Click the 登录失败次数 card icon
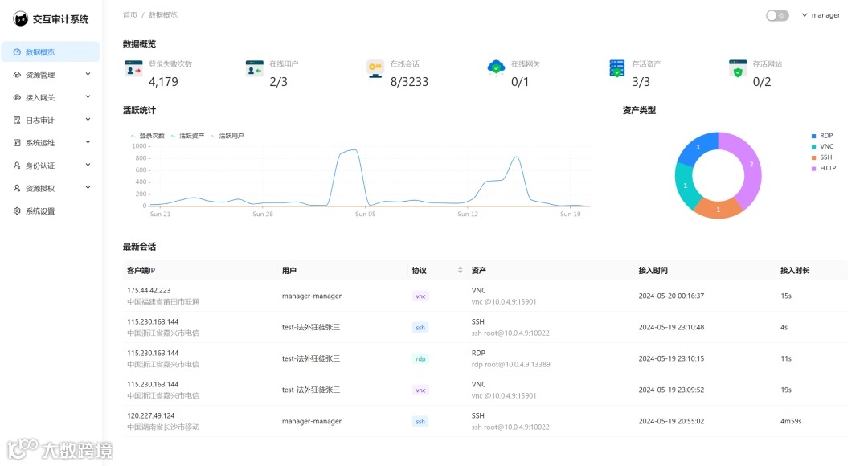The image size is (868, 466). (133, 68)
